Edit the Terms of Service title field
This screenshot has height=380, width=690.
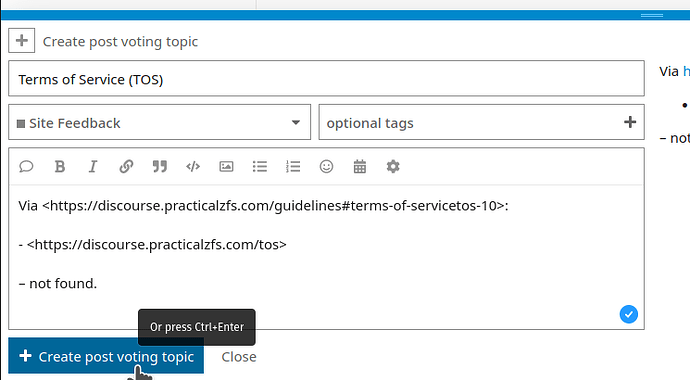[326, 79]
